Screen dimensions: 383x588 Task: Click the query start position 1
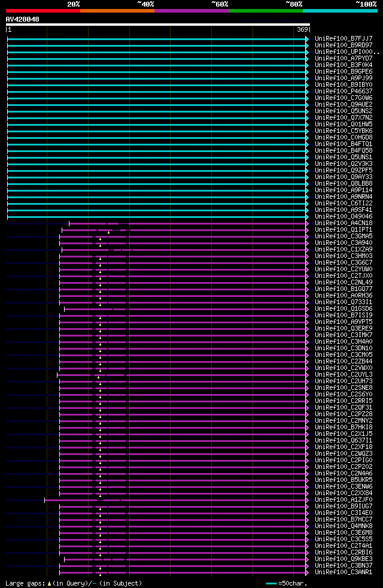pos(10,29)
